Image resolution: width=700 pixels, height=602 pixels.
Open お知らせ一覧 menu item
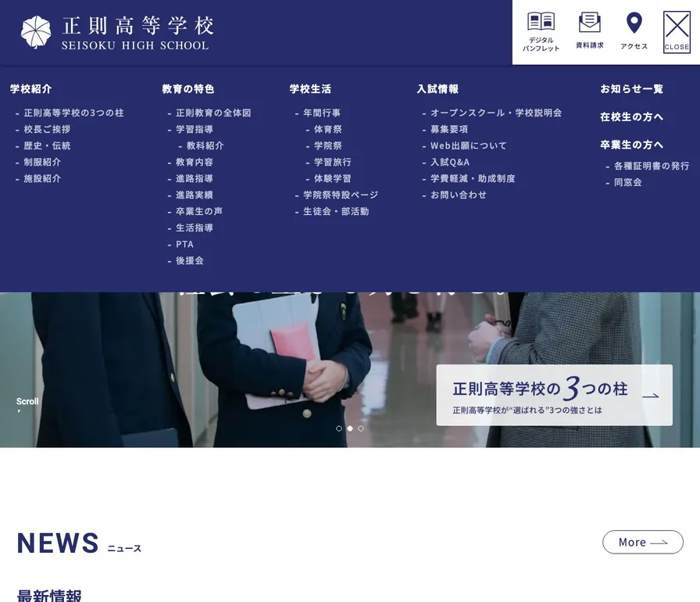coord(631,89)
